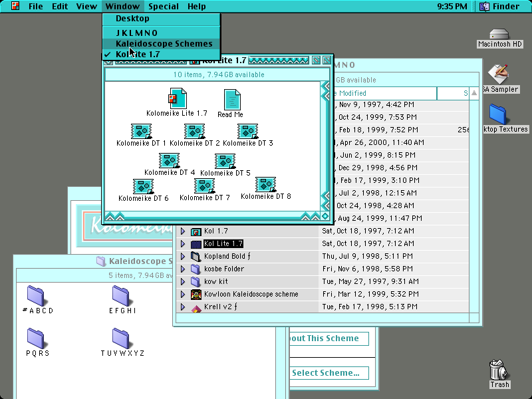The image size is (532, 399).
Task: Select the Kolomeike DT 1 icon
Action: [x=141, y=131]
